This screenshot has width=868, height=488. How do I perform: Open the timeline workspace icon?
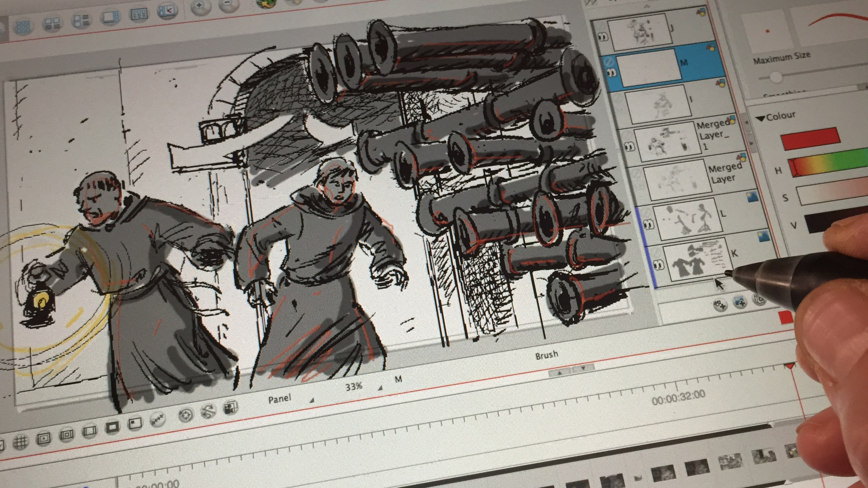click(168, 11)
